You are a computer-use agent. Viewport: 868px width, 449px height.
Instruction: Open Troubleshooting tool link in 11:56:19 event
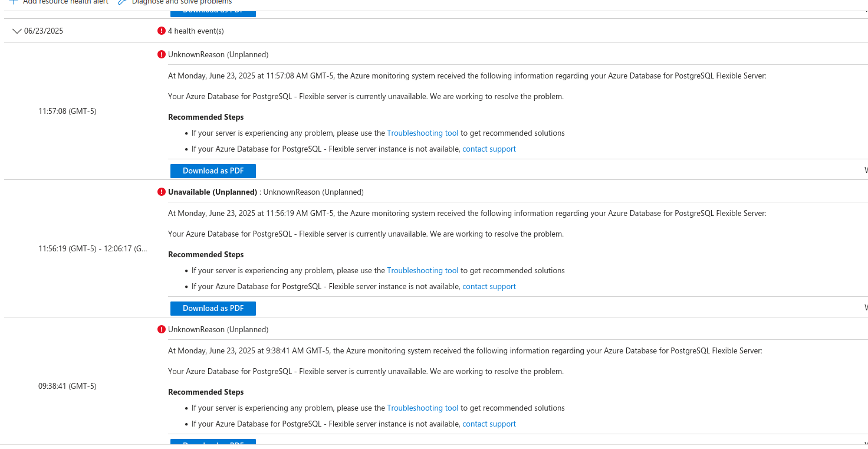pos(422,270)
